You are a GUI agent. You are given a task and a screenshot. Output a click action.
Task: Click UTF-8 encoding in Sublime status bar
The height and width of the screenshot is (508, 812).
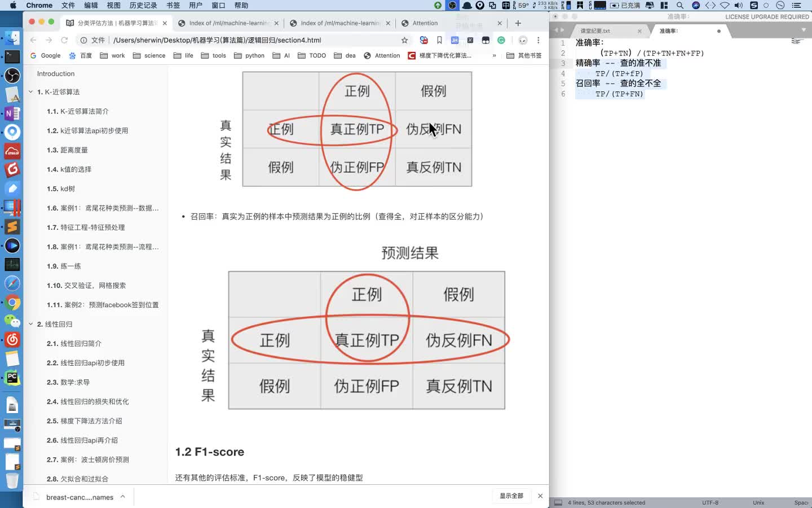coord(710,502)
